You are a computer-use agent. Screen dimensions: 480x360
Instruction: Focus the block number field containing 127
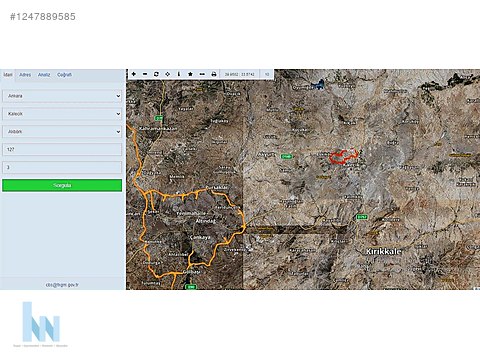pyautogui.click(x=62, y=150)
